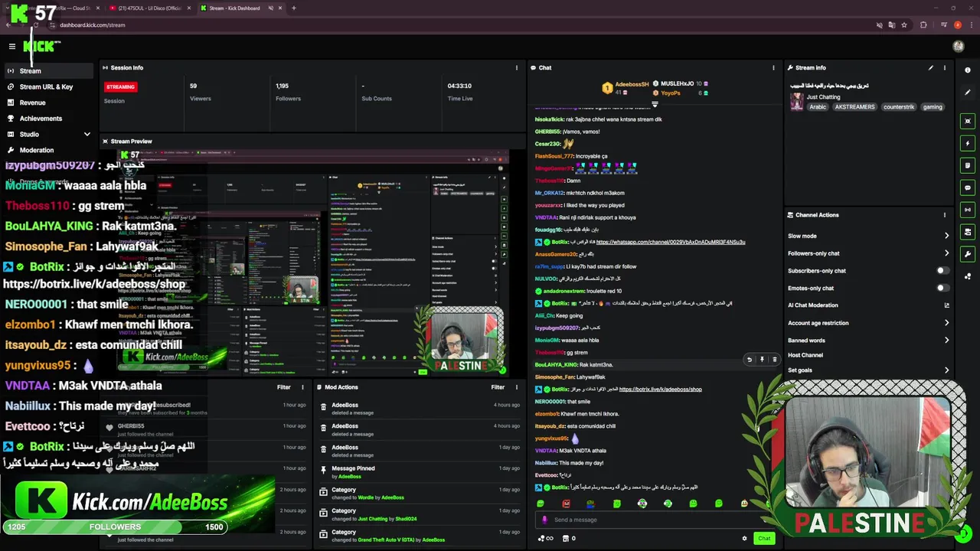Viewport: 980px width, 551px height.
Task: Open chat settings gear icon
Action: coord(744,538)
